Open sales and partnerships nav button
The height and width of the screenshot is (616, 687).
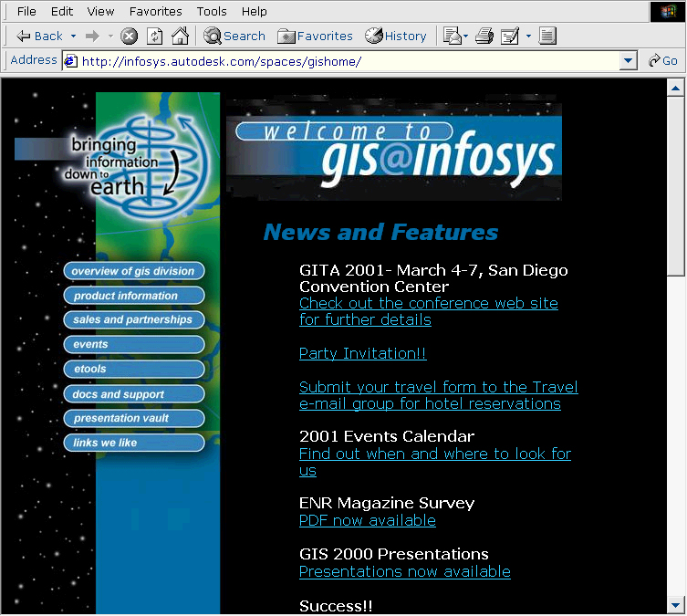point(133,319)
